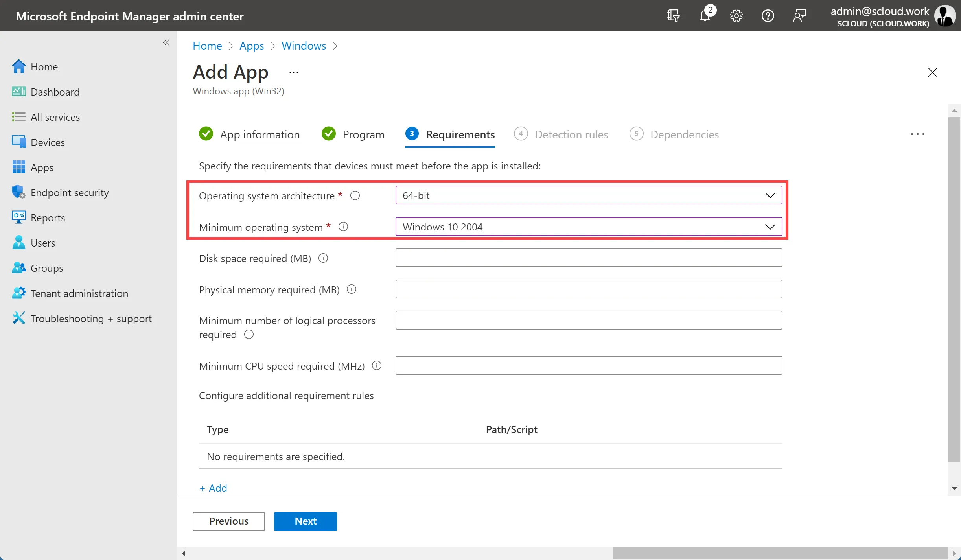Image resolution: width=961 pixels, height=560 pixels.
Task: Open Dashboard in the left sidebar
Action: 55,92
